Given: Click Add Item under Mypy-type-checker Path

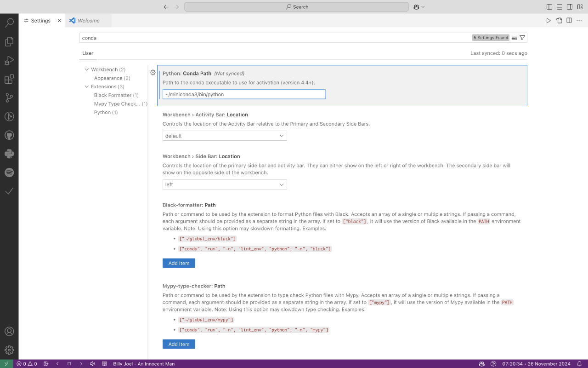Looking at the screenshot, I should pyautogui.click(x=178, y=344).
